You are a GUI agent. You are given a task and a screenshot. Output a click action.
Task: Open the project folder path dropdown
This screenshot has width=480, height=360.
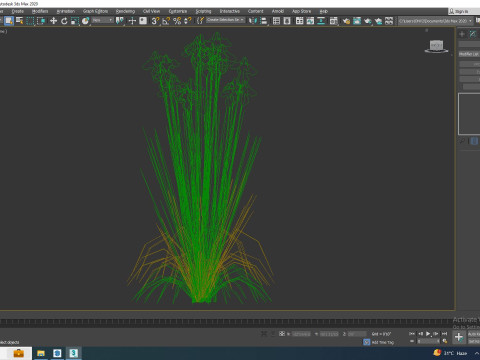pyautogui.click(x=435, y=21)
